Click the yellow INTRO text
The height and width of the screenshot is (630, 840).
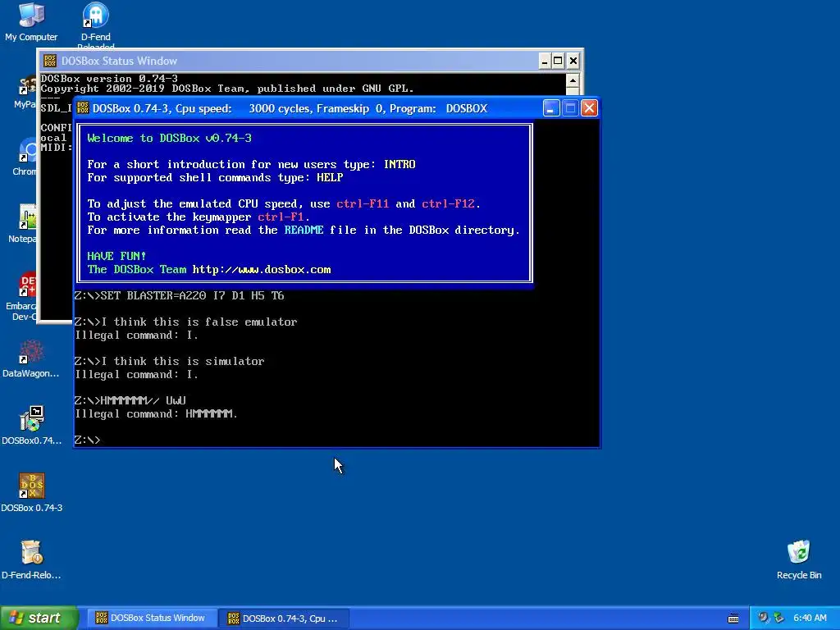point(399,164)
